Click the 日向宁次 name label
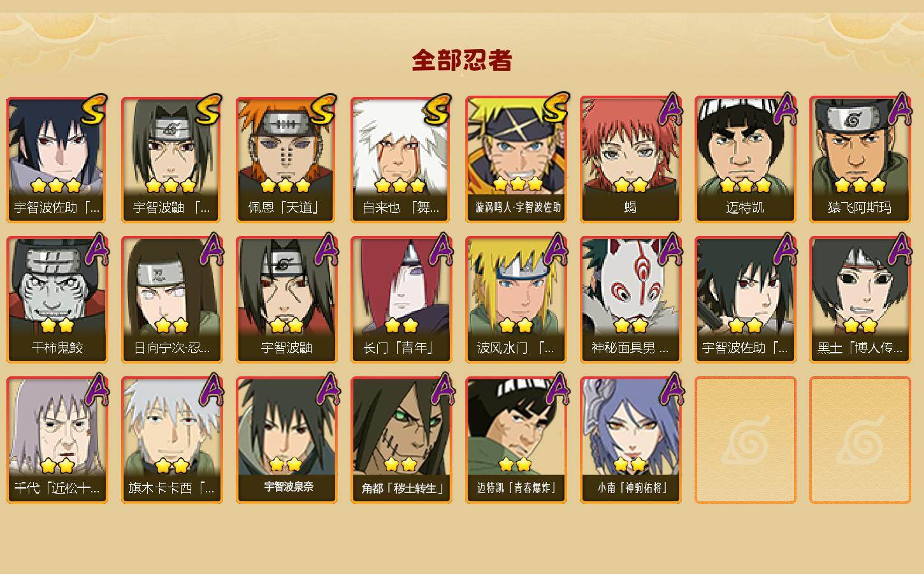The width and height of the screenshot is (924, 574). tap(171, 348)
